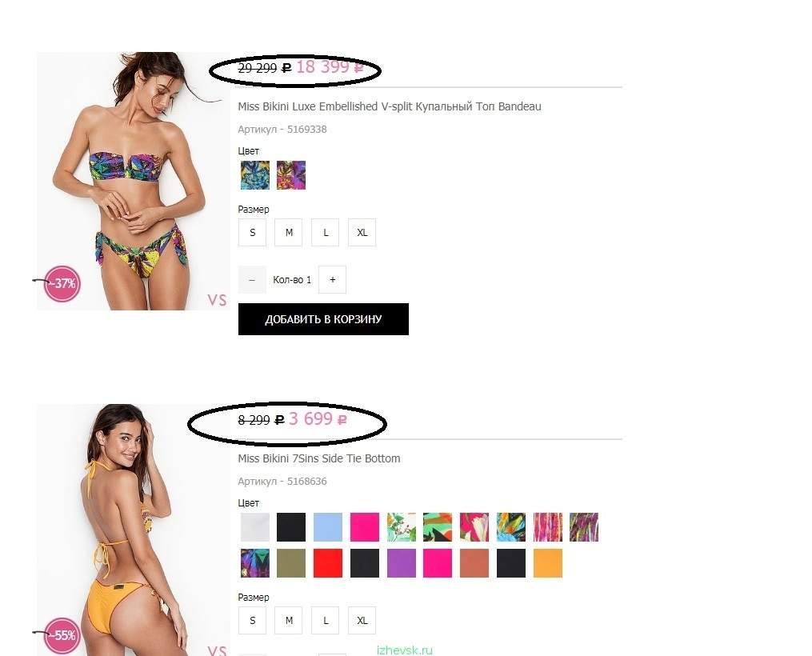
Task: Select size S for the Bandeau top
Action: (252, 233)
